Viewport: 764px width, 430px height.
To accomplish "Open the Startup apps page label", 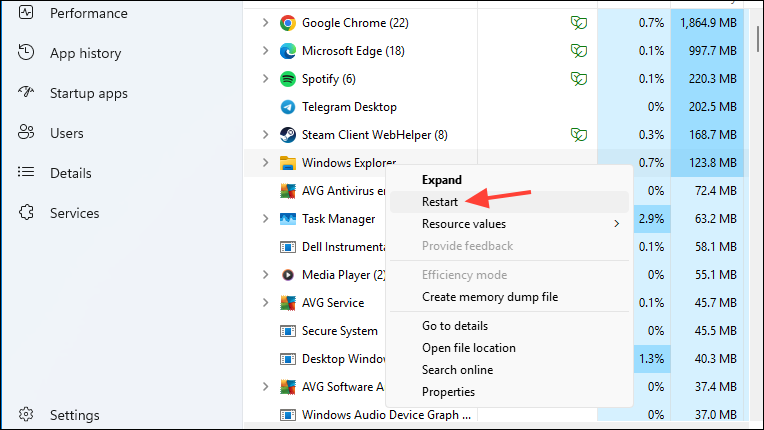I will point(89,93).
